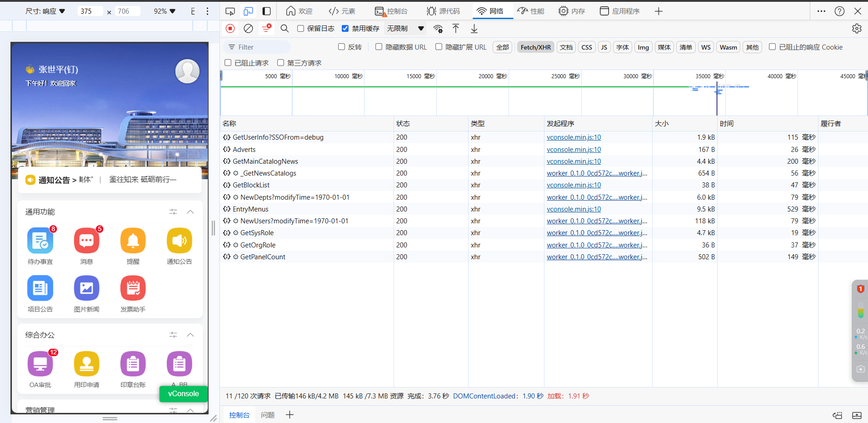Open 图片新闻 app icon
868x423 pixels.
[x=87, y=288]
